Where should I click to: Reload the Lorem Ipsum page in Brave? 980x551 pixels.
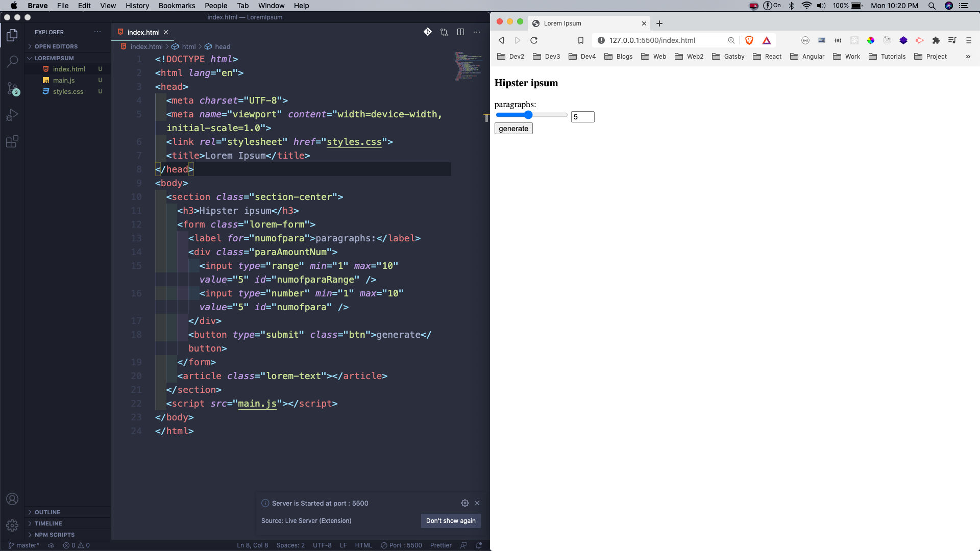point(534,40)
